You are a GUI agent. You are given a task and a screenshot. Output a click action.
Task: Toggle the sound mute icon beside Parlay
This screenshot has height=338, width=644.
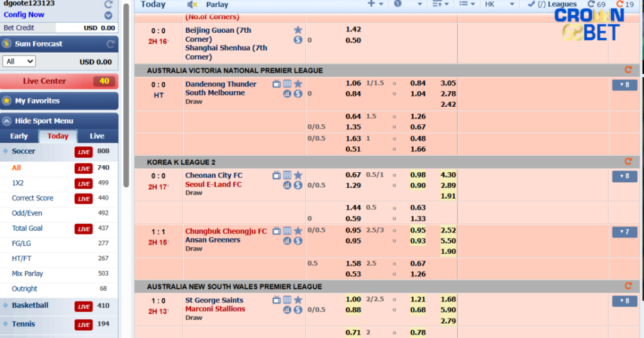[x=194, y=4]
